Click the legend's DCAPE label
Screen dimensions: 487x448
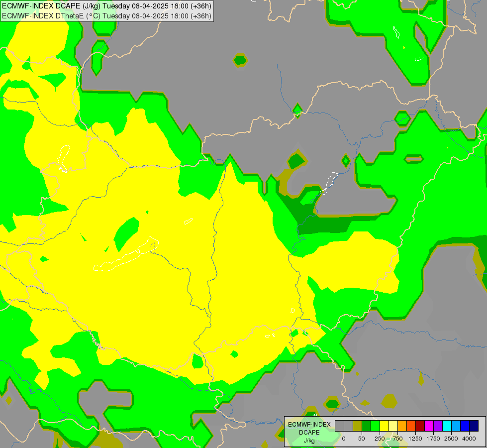click(309, 433)
